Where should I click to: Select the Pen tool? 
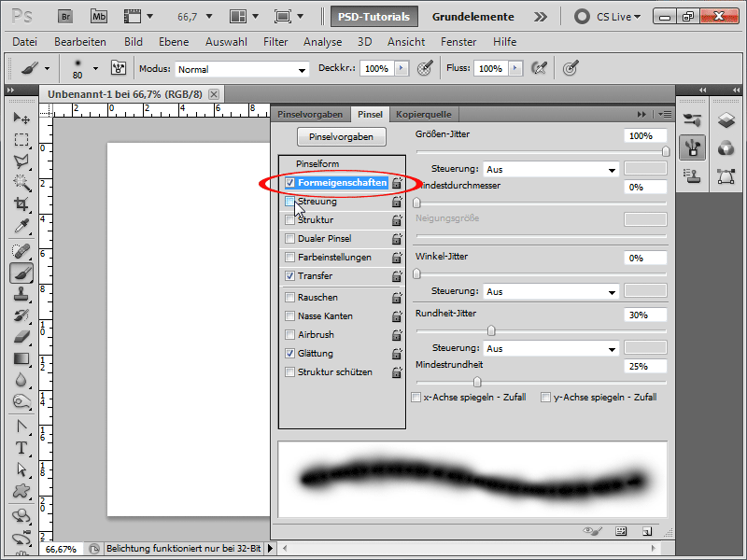21,427
